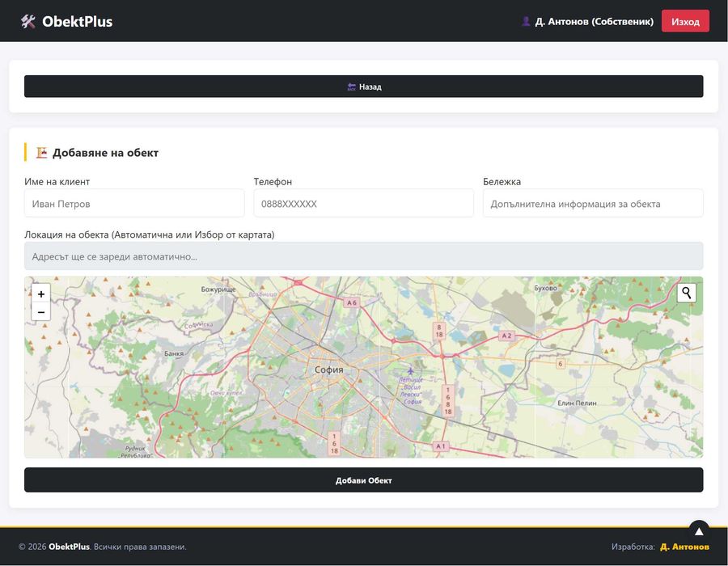
Task: Zoom out the map with minus button
Action: click(x=41, y=312)
